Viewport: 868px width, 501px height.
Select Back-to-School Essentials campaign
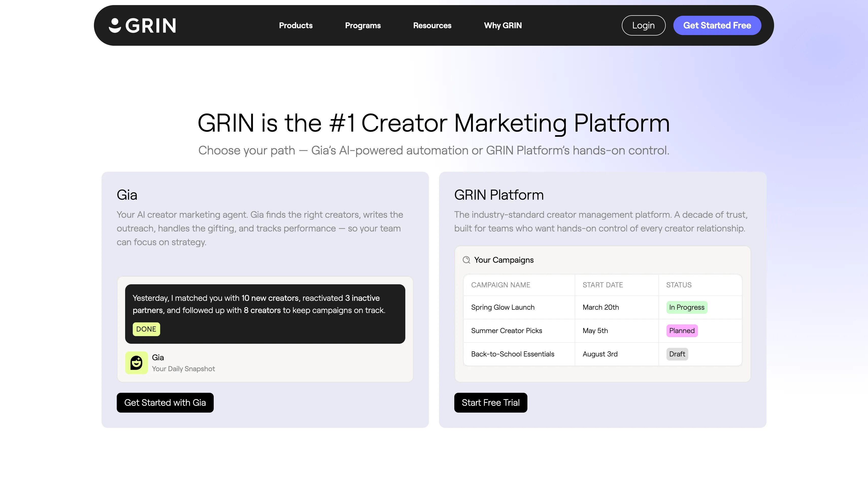coord(512,354)
